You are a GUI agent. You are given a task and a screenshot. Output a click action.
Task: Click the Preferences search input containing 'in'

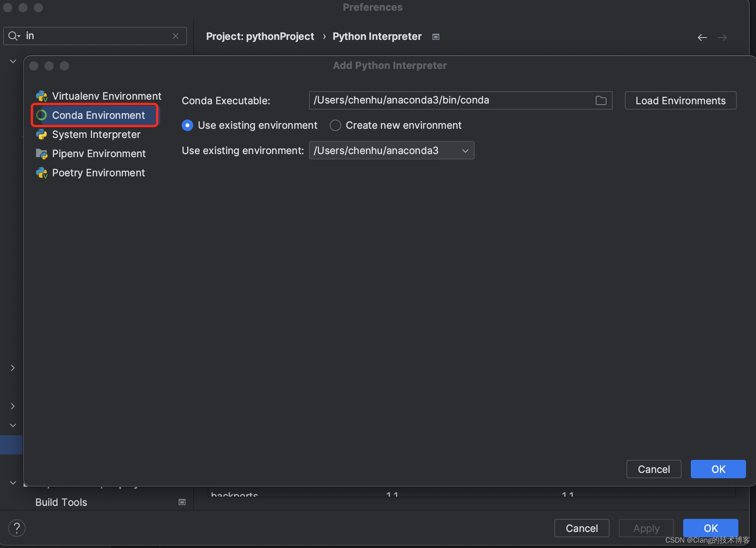tap(96, 36)
